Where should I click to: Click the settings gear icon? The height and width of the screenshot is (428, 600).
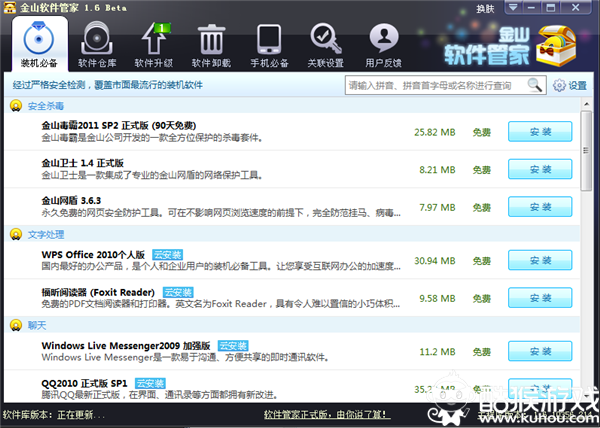click(559, 85)
